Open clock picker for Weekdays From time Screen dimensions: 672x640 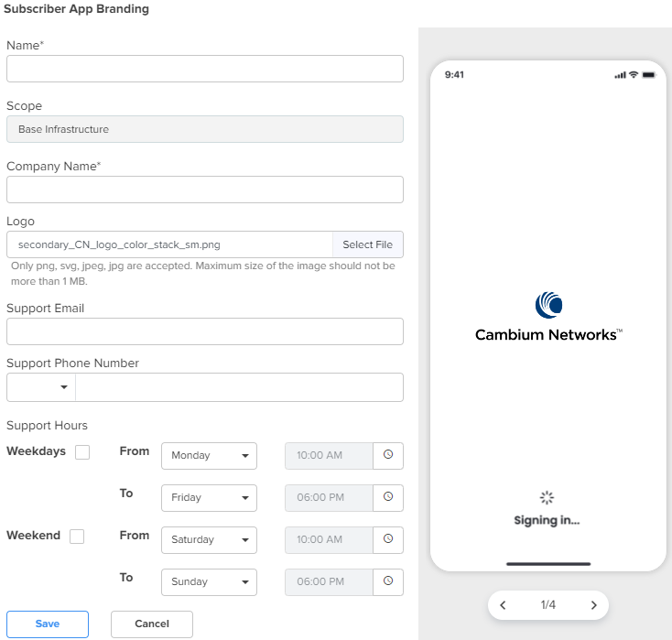pos(387,455)
